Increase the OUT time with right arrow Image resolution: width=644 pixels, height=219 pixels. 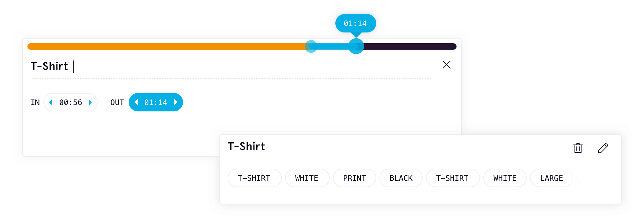click(176, 102)
